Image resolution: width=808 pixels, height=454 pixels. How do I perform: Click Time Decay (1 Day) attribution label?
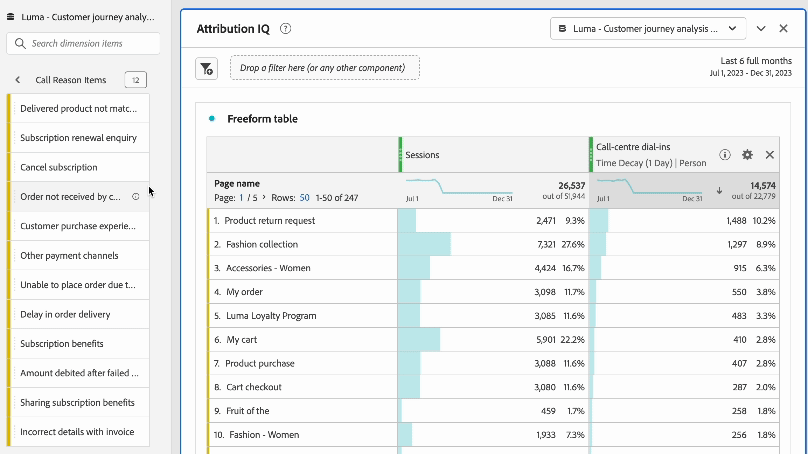tap(634, 163)
